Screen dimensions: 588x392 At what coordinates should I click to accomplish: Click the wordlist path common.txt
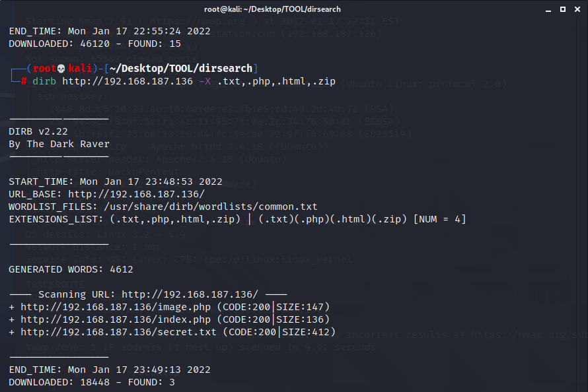(211, 207)
